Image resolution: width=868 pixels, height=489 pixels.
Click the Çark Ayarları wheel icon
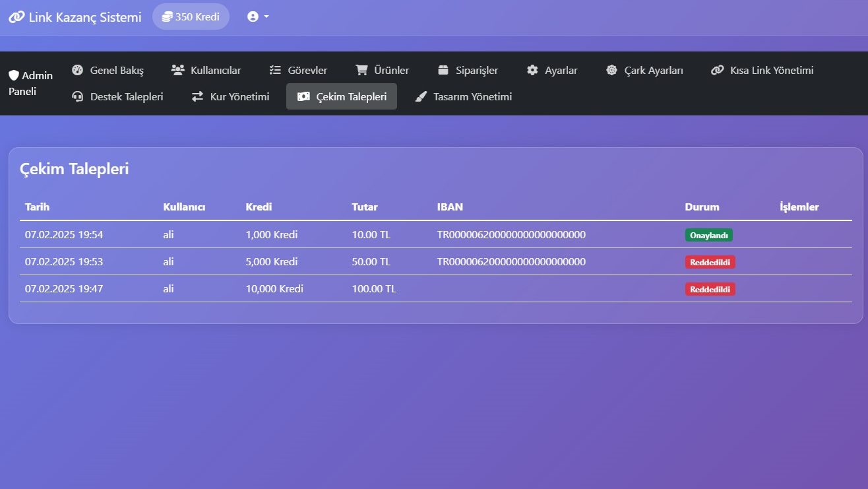611,70
